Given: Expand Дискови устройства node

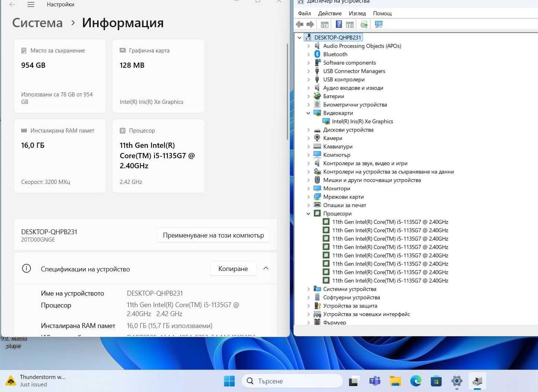Looking at the screenshot, I should [x=308, y=130].
